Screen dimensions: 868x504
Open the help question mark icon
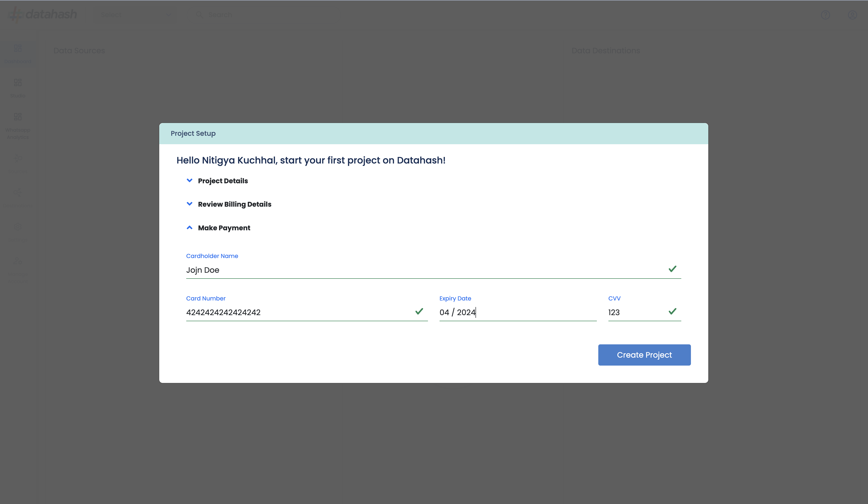click(x=825, y=15)
